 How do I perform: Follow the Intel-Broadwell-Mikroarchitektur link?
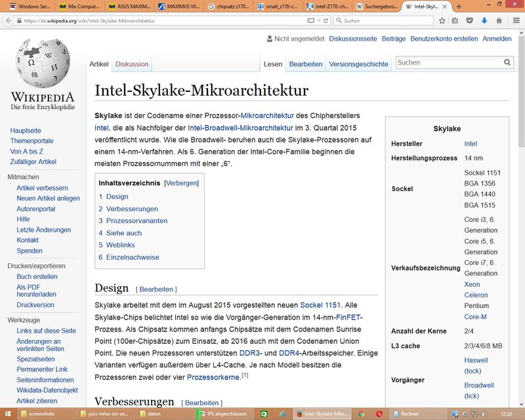(240, 127)
